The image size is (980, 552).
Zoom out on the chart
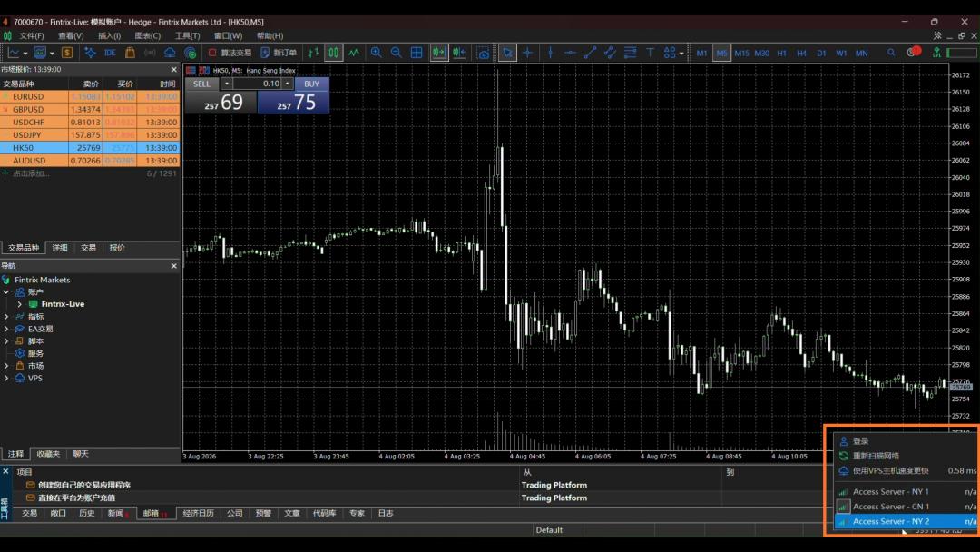click(x=397, y=54)
